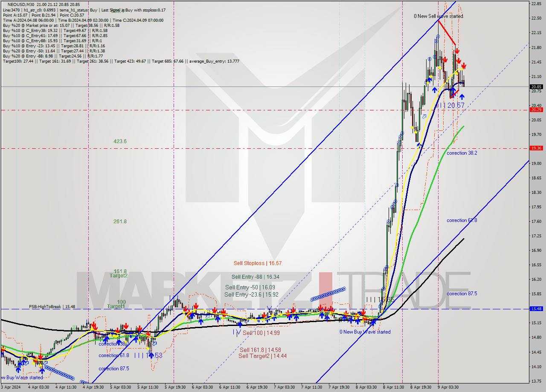The width and height of the screenshot is (546, 392).
Task: Click the '3 Apr 2024' time axis label
Action: (12, 387)
